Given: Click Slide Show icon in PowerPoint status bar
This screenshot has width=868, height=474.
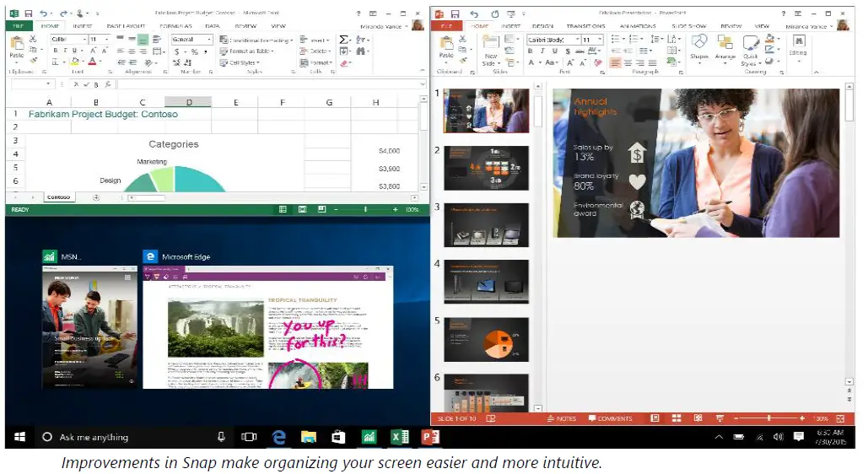Looking at the screenshot, I should tap(720, 418).
